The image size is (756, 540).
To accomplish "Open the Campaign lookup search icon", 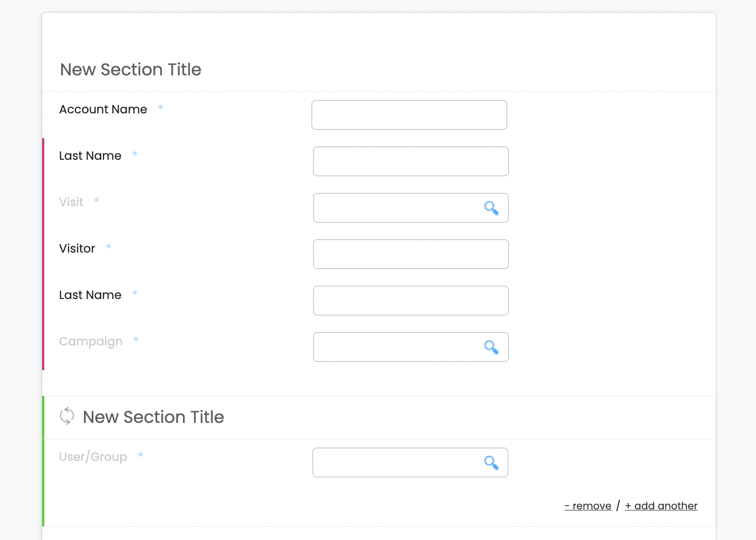I will coord(491,347).
